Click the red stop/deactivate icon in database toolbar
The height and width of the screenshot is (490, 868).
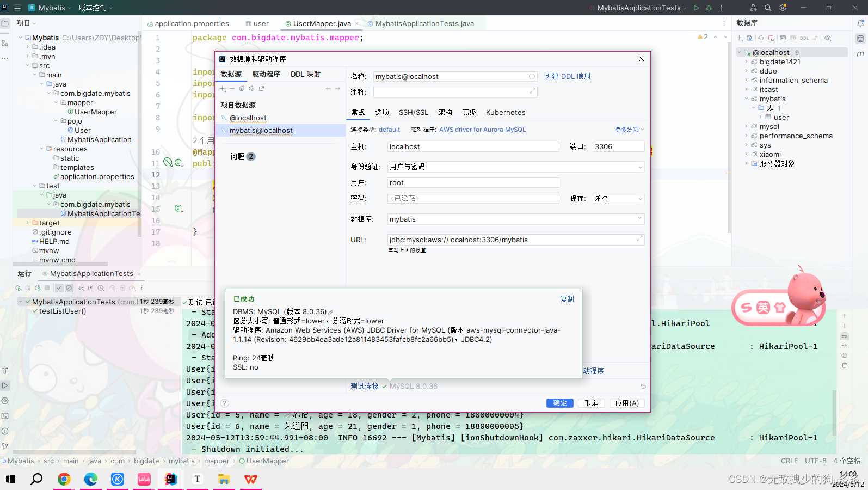coord(771,38)
